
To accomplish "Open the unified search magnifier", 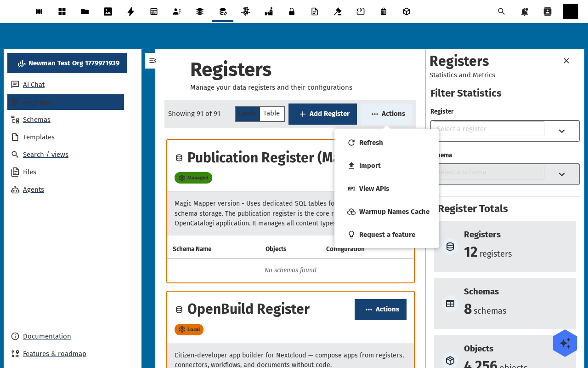I will (502, 11).
